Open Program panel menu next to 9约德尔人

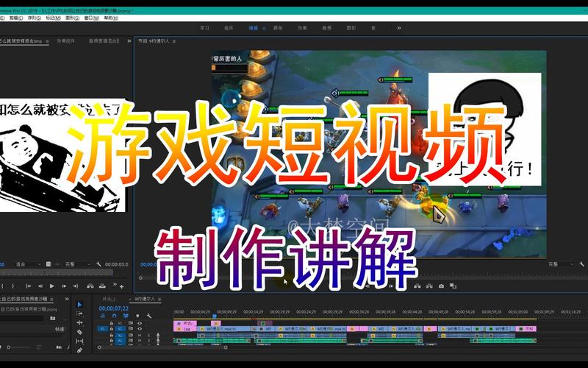[x=174, y=41]
